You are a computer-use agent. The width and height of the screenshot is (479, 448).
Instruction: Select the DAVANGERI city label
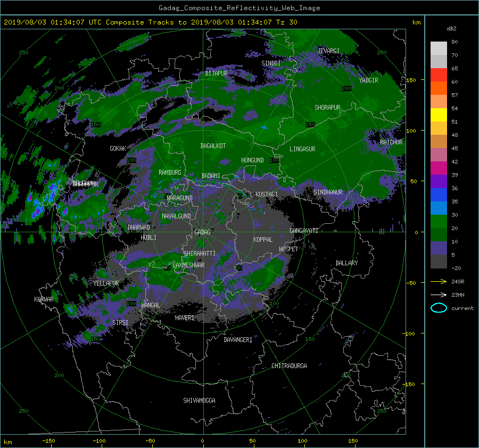[x=238, y=340]
